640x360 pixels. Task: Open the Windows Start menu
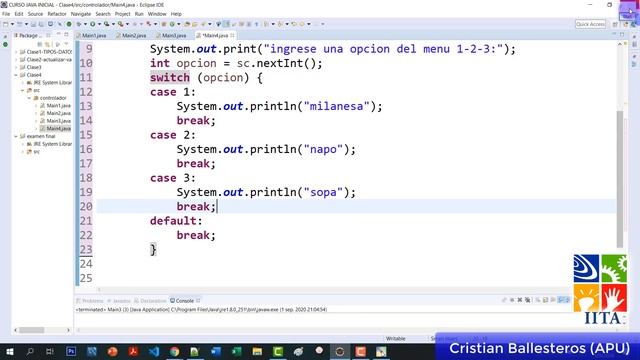(9, 351)
